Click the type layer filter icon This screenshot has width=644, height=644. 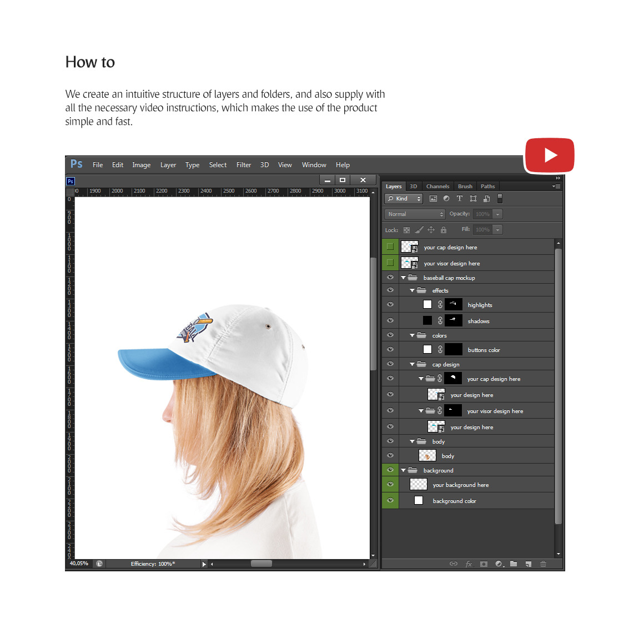(x=460, y=199)
